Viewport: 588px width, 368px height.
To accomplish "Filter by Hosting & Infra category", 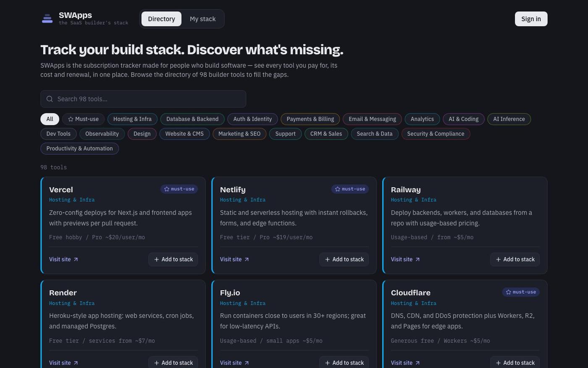I will pyautogui.click(x=132, y=119).
